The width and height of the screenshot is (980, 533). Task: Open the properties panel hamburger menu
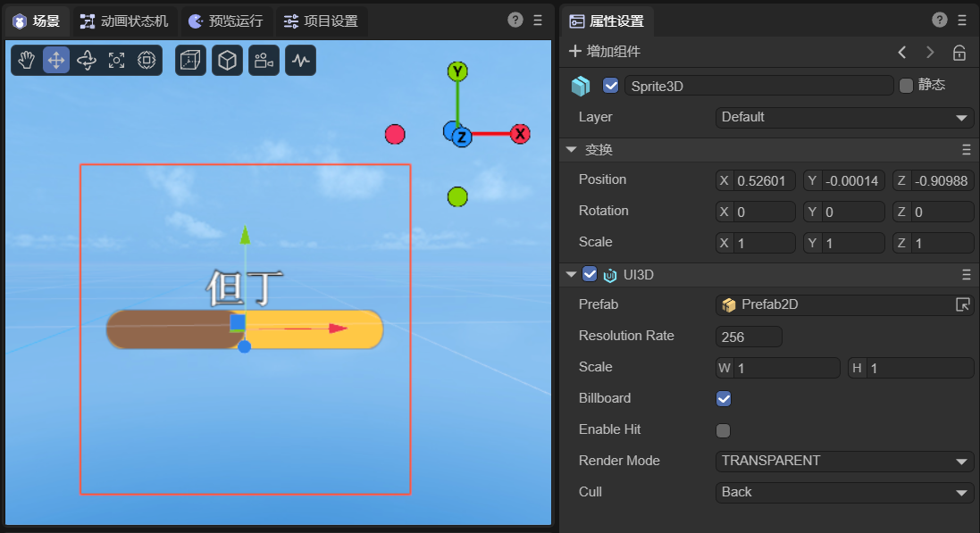pos(962,20)
